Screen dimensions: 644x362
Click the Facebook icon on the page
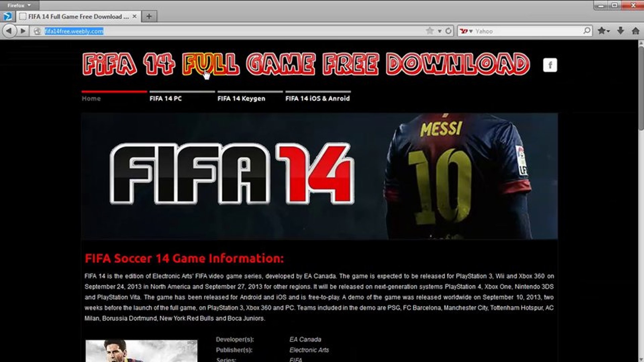550,65
